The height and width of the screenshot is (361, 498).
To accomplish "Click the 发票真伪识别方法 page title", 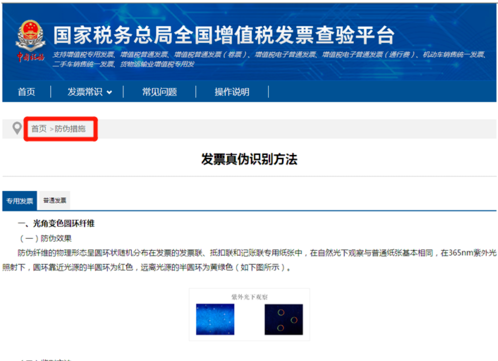I will 249,159.
